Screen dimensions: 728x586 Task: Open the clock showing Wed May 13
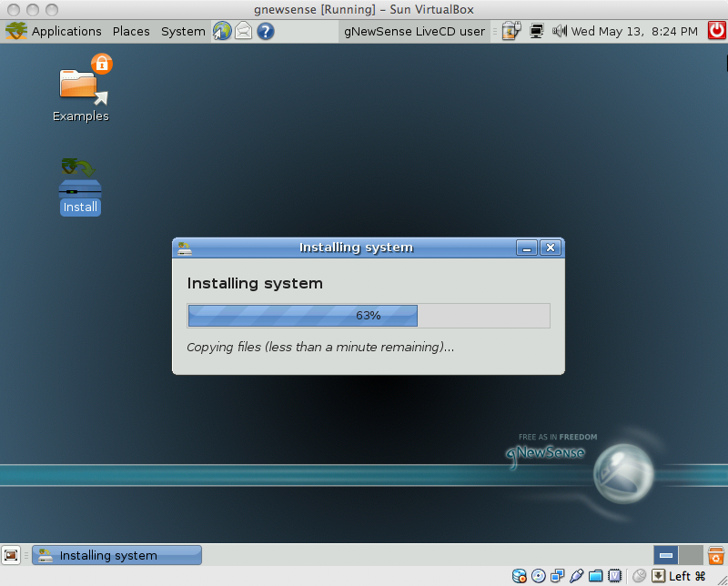[634, 31]
